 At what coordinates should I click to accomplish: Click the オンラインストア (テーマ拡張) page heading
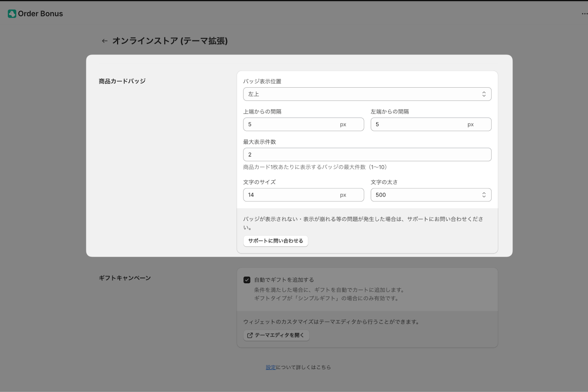tap(170, 41)
